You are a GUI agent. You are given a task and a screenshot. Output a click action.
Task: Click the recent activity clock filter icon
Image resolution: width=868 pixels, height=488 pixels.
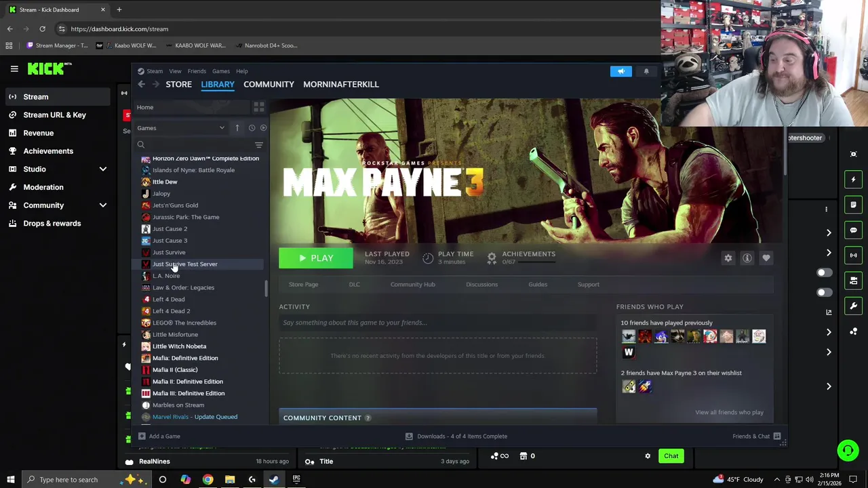tap(252, 127)
